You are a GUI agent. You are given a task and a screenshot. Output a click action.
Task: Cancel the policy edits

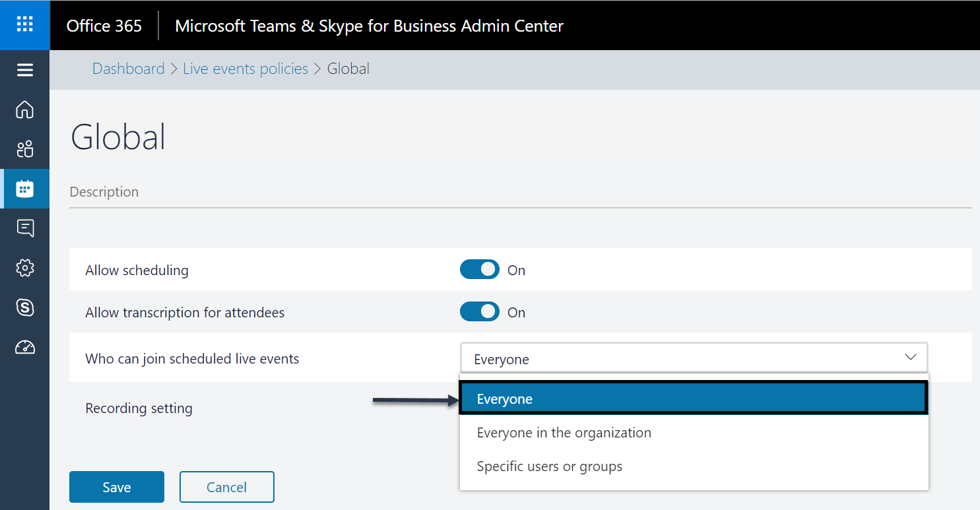click(226, 487)
